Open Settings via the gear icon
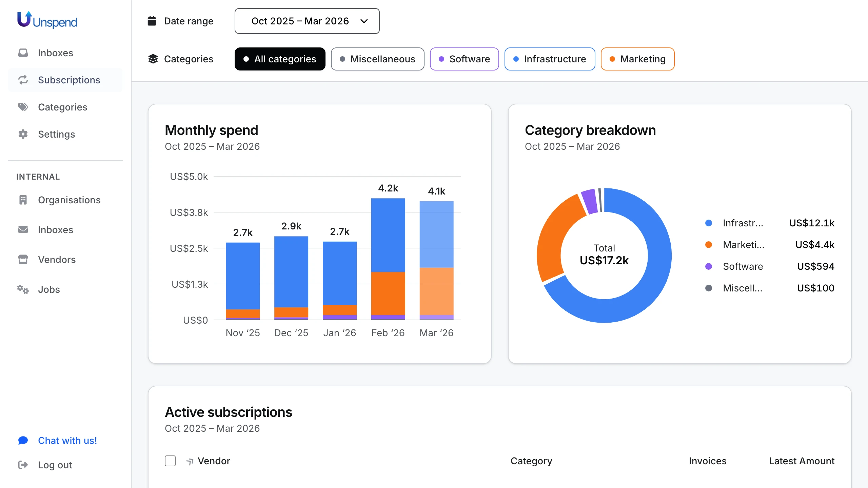Image resolution: width=868 pixels, height=488 pixels. coord(23,134)
